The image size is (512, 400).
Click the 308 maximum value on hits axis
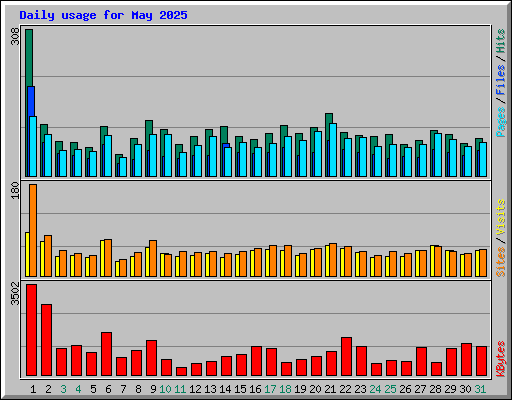15,37
